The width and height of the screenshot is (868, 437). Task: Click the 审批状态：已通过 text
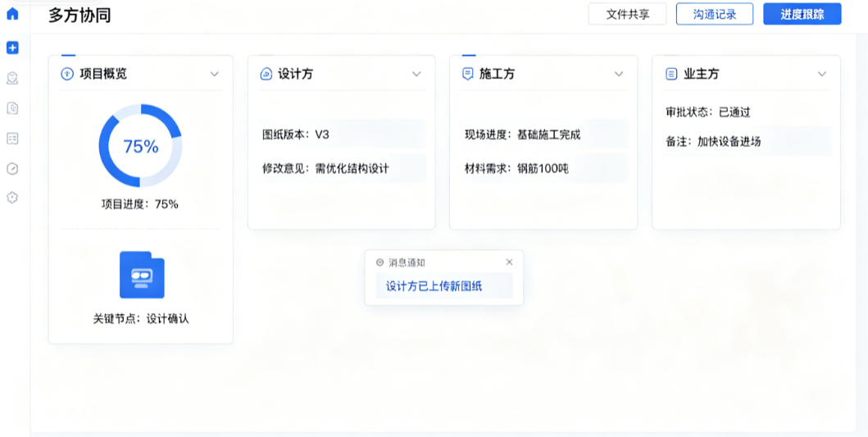[x=708, y=112]
